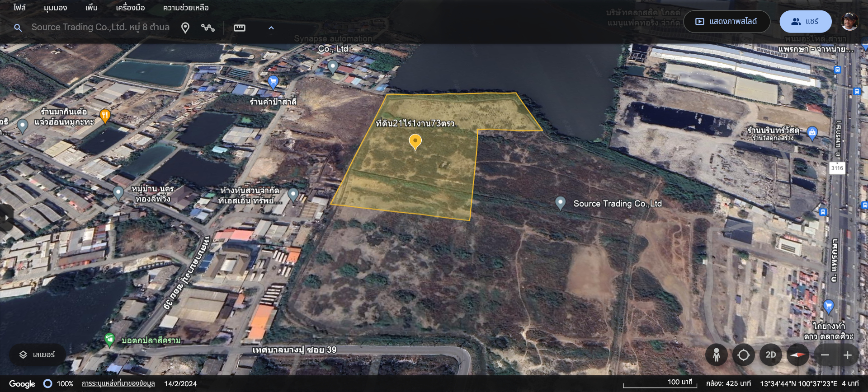868x392 pixels.
Task: Click the เทศบาลบางปู ซอย 39 road label
Action: 294,350
